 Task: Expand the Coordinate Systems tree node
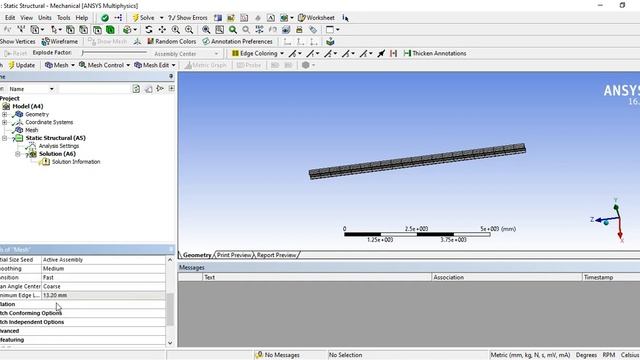click(4, 122)
